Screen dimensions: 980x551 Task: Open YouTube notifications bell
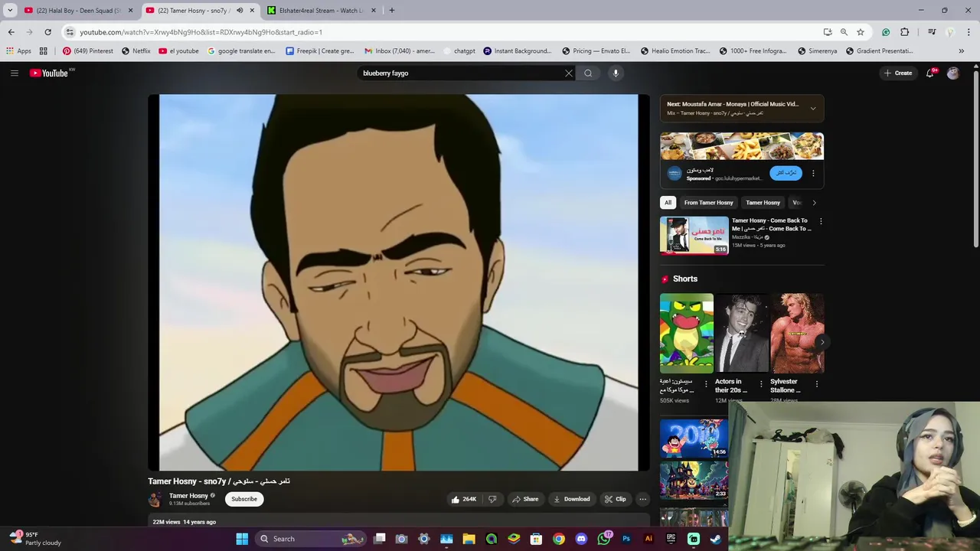[x=929, y=73]
